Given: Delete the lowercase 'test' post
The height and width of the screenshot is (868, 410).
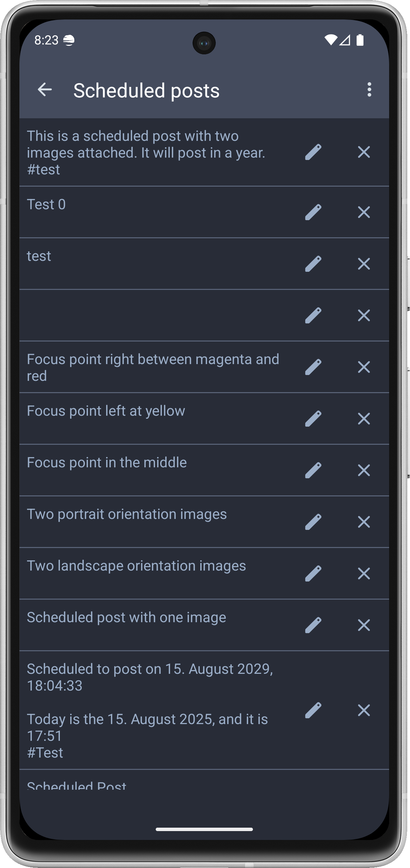Looking at the screenshot, I should click(364, 264).
